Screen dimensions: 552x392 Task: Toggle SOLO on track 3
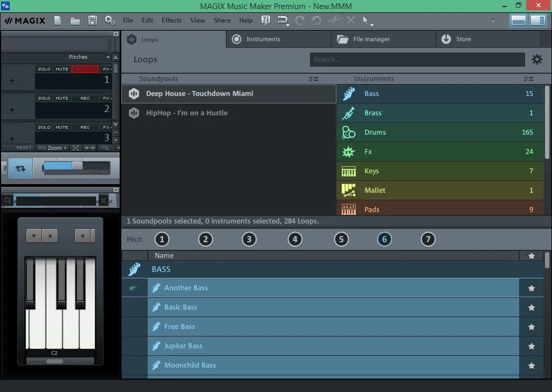(x=44, y=127)
